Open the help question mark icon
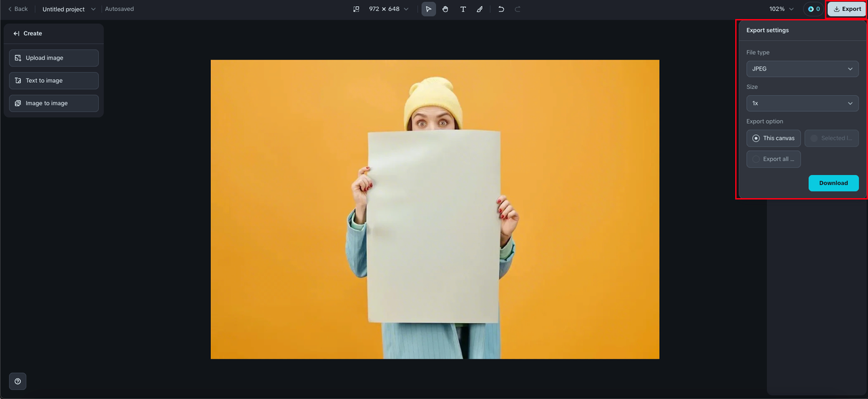868x399 pixels. coord(18,381)
